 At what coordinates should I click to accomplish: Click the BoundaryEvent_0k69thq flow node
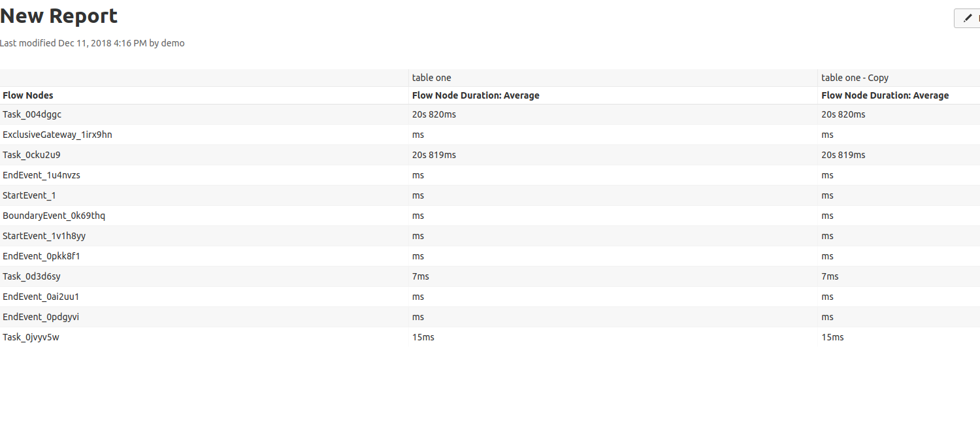tap(54, 216)
